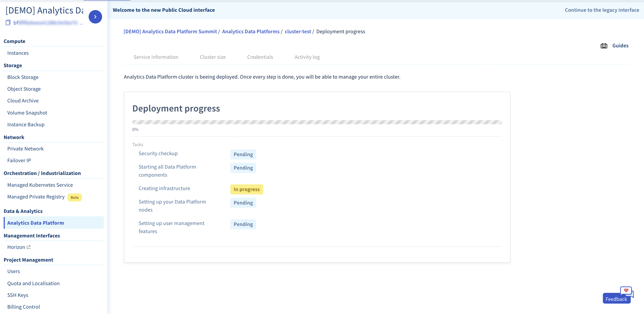Open Managed Private Registry

(36, 197)
